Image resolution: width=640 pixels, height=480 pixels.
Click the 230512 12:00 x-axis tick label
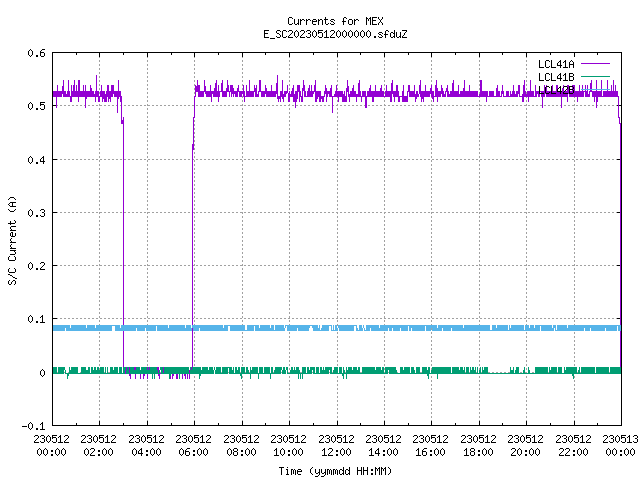[x=336, y=446]
